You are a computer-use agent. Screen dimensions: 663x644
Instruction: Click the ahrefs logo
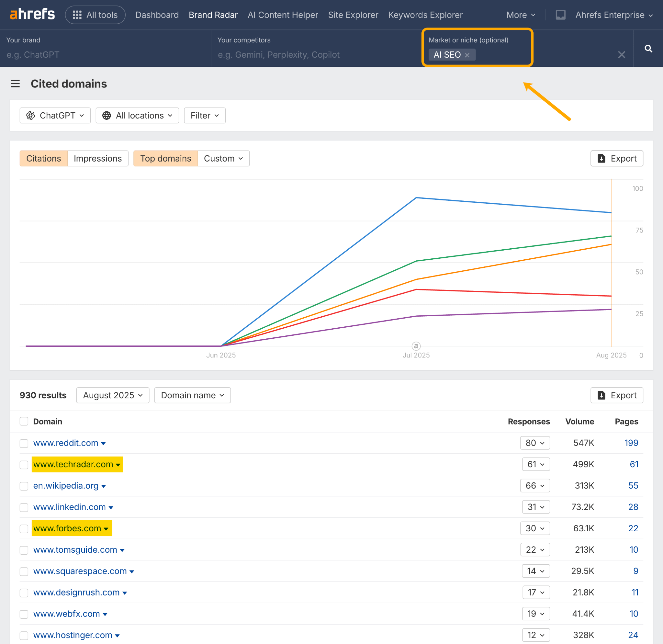[x=32, y=14]
